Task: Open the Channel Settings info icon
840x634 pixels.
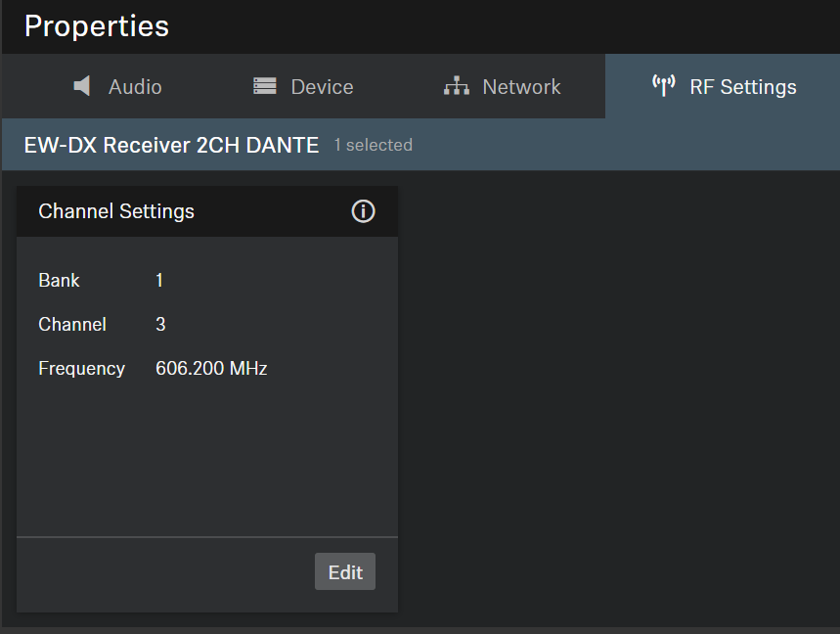Action: pos(363,211)
